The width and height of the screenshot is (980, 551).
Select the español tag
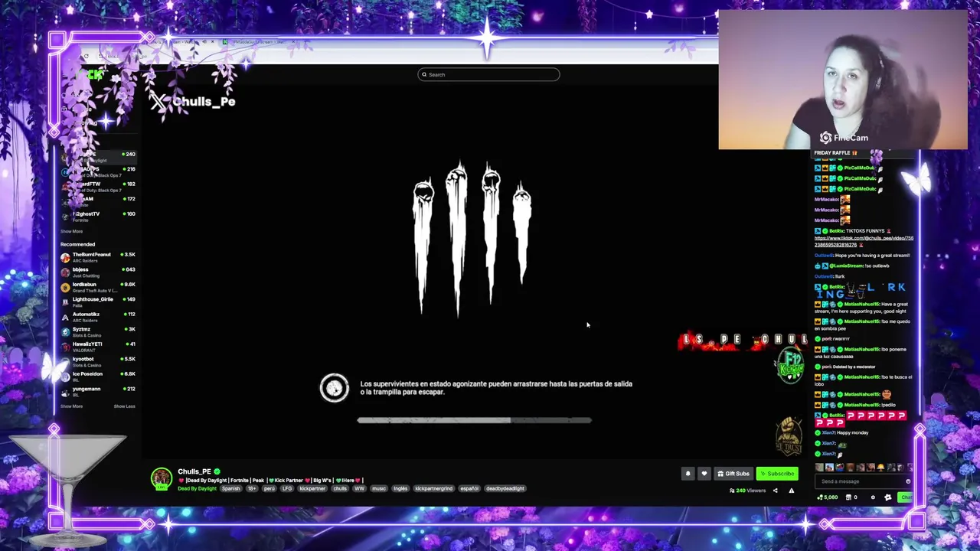pyautogui.click(x=469, y=488)
